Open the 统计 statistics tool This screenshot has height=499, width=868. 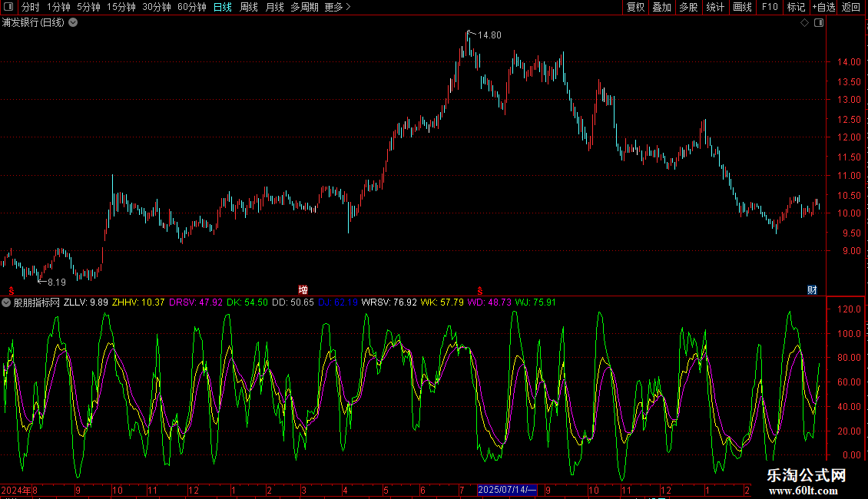point(715,7)
